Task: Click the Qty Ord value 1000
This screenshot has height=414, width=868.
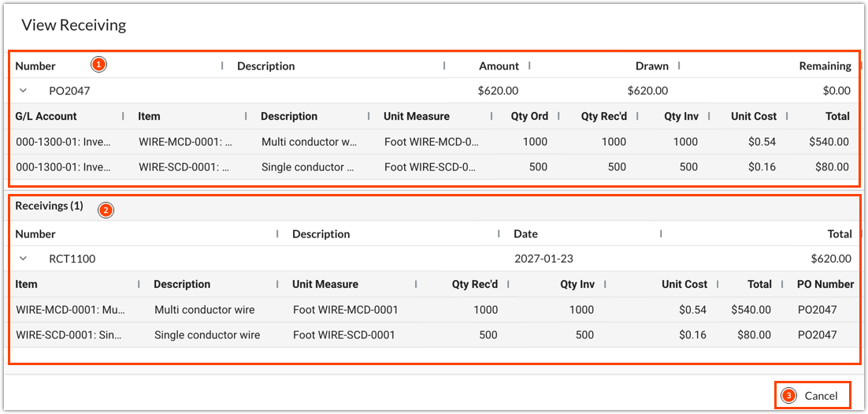Action: pos(535,141)
